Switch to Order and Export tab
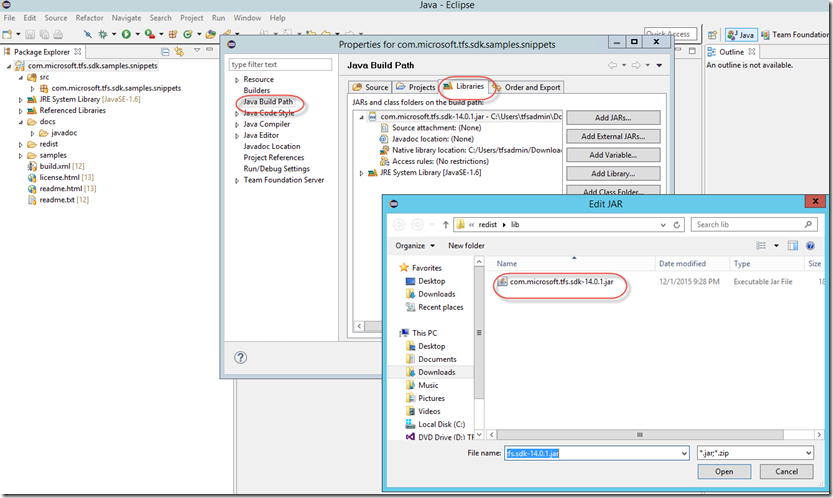Viewport: 833px width, 498px height. coord(527,87)
